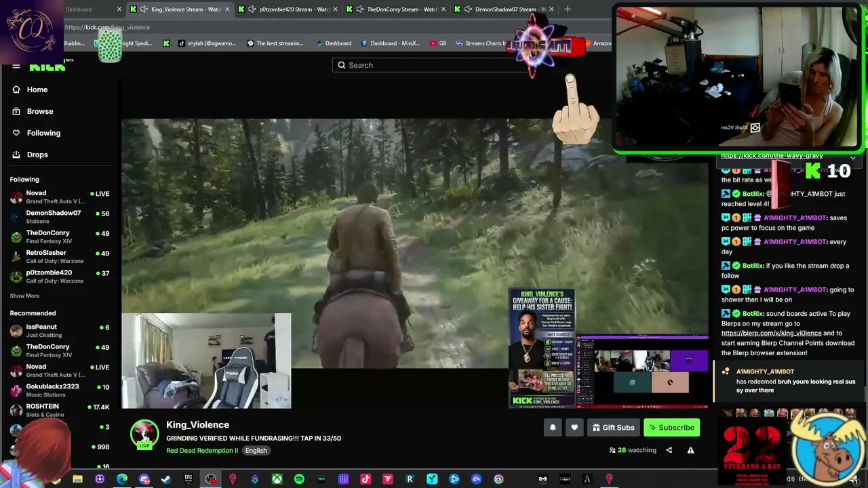Open the EA app from the taskbar

pos(476,480)
